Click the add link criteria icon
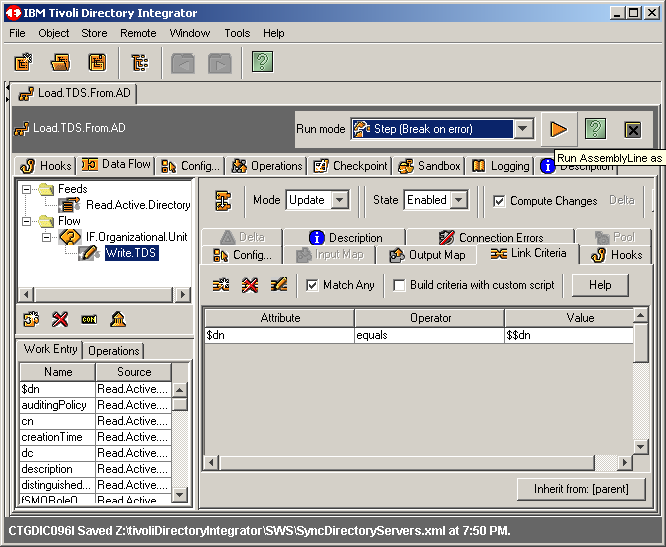This screenshot has height=547, width=666. (221, 285)
